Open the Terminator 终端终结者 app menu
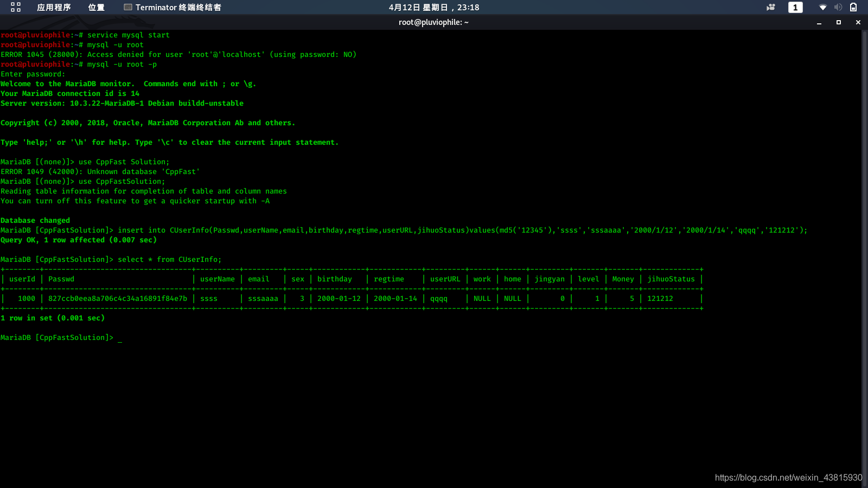 point(173,7)
